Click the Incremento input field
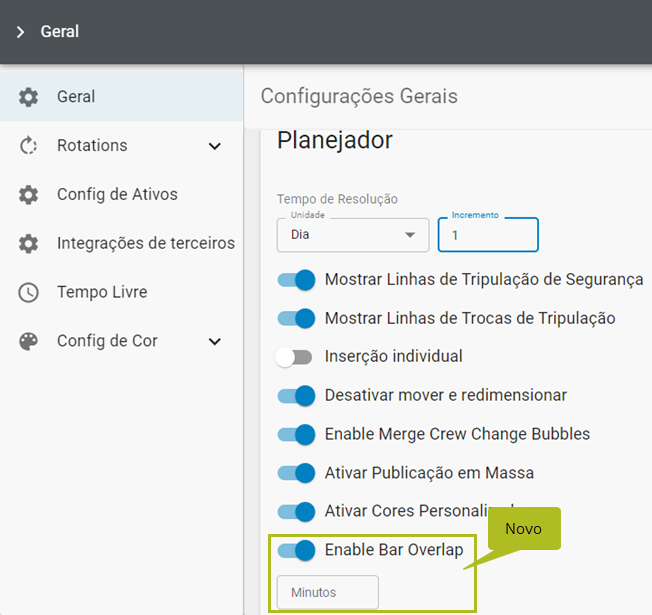This screenshot has height=615, width=652. tap(488, 235)
